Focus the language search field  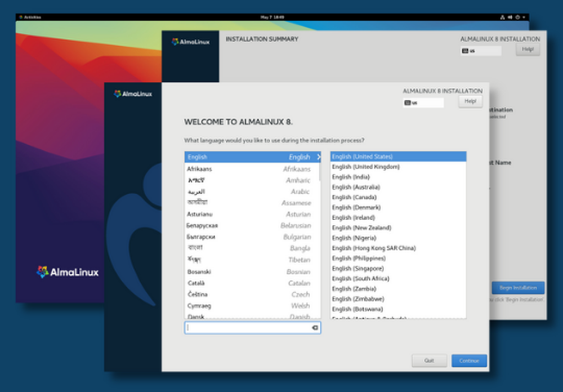tap(252, 328)
